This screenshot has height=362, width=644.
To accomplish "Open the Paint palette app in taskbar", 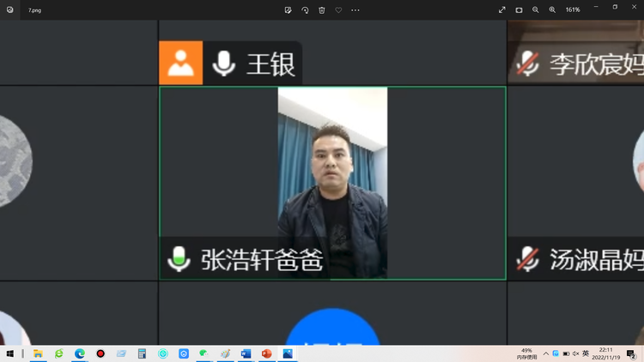I will (x=225, y=353).
